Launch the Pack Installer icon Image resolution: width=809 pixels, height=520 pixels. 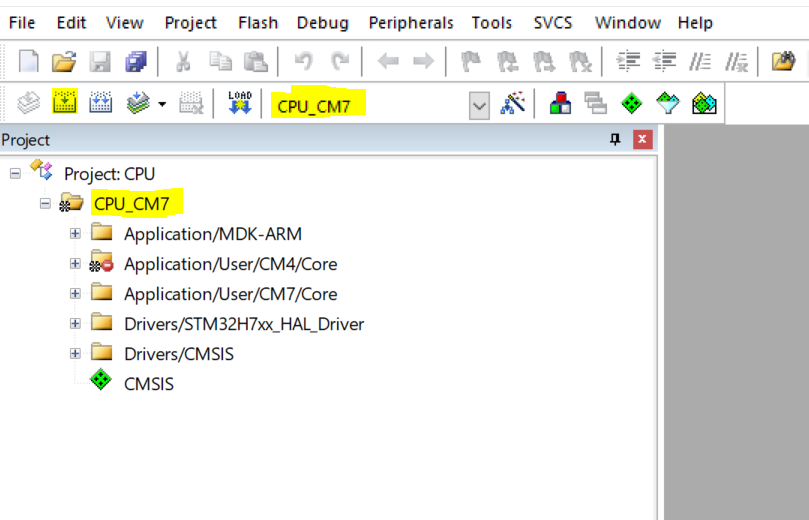[x=704, y=102]
